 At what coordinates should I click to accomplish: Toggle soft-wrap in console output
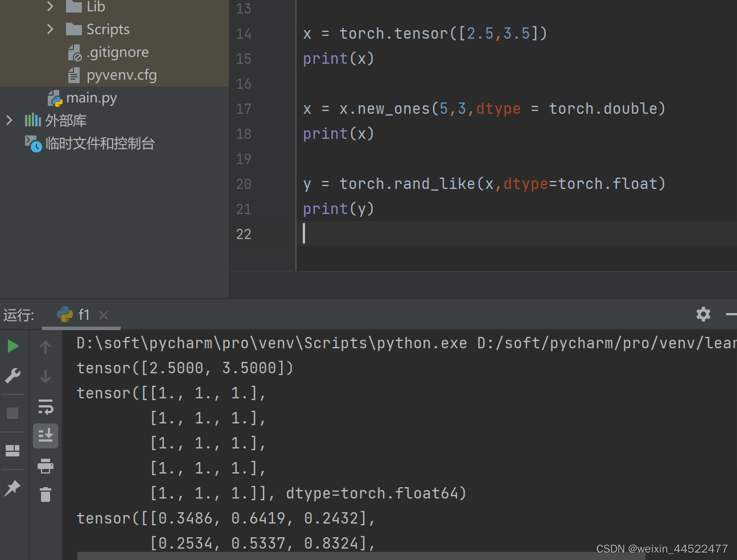(x=46, y=406)
